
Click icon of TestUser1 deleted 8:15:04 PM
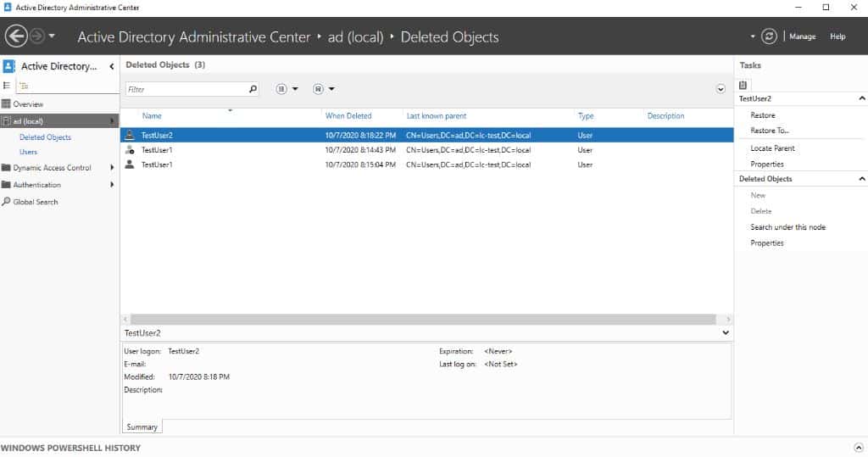130,164
